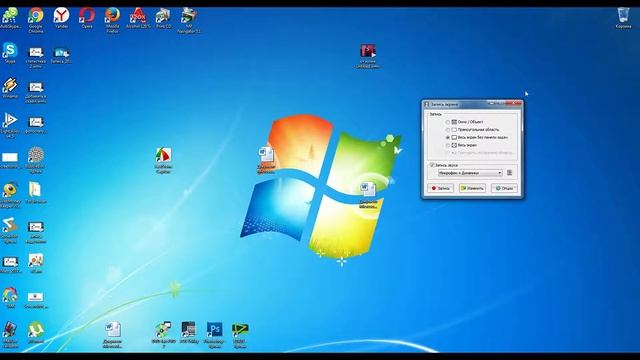Click the audio device settings icon next to the dropdown

tap(509, 173)
